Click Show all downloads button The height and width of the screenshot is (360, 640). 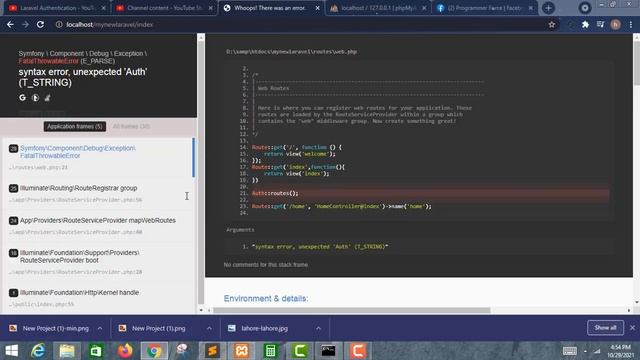[x=605, y=328]
